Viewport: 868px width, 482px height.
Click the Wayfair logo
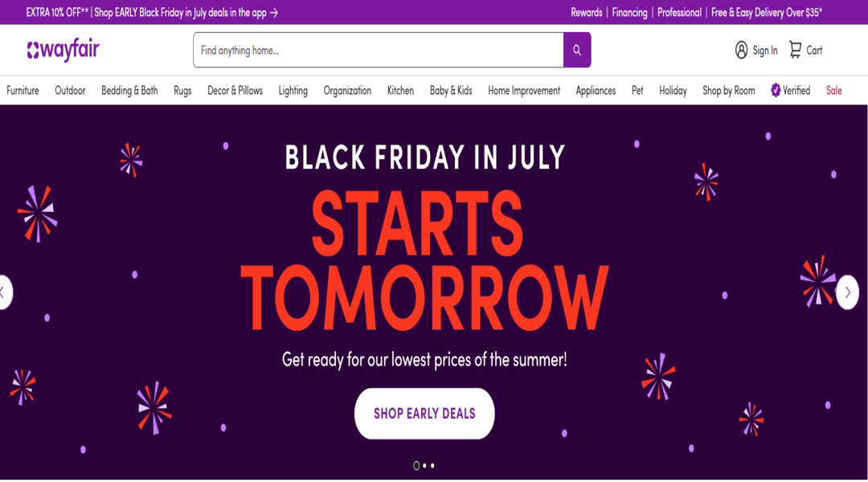click(x=63, y=50)
